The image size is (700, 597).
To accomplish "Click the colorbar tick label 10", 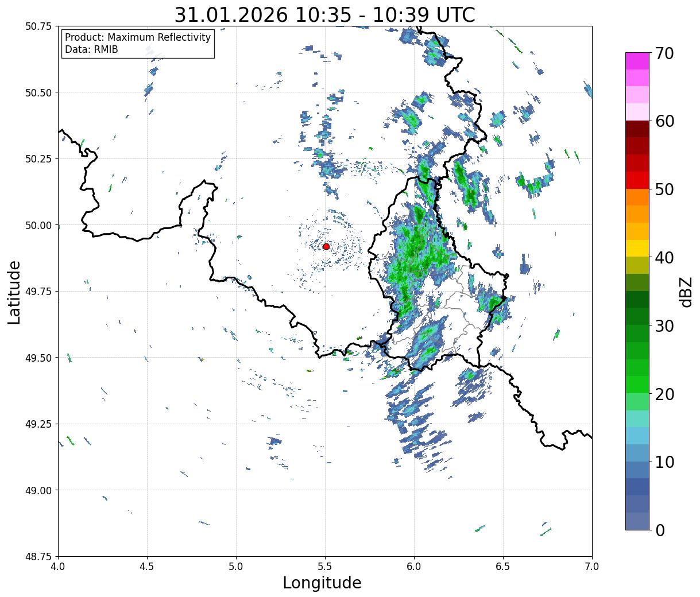I will click(664, 462).
